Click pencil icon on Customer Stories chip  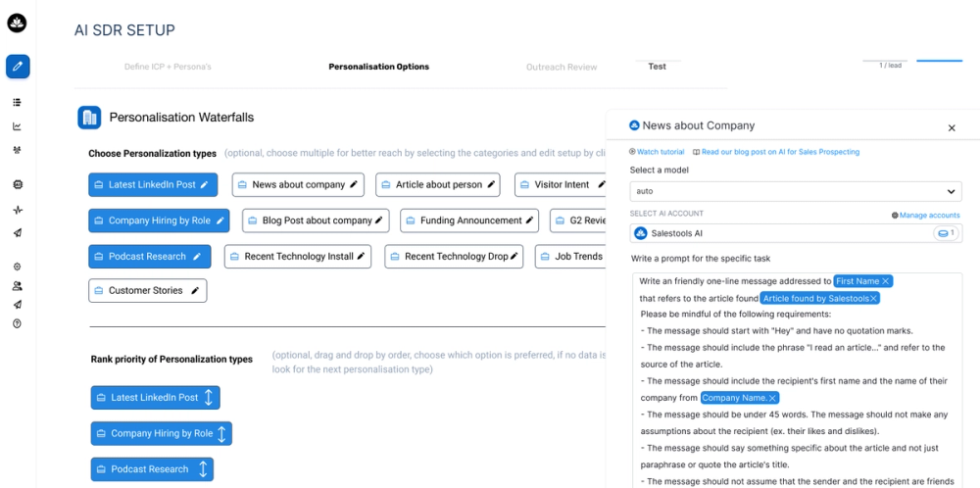point(195,291)
